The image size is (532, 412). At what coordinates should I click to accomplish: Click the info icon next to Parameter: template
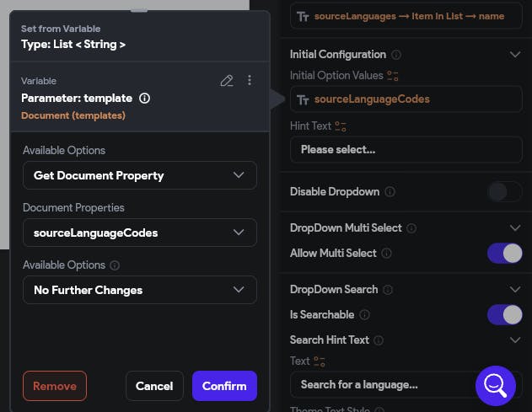point(144,99)
